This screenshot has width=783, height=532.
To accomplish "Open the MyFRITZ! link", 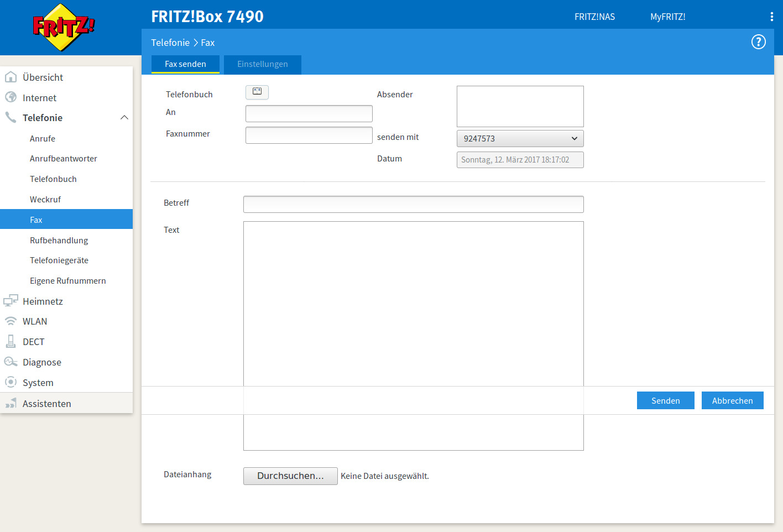I will click(668, 17).
